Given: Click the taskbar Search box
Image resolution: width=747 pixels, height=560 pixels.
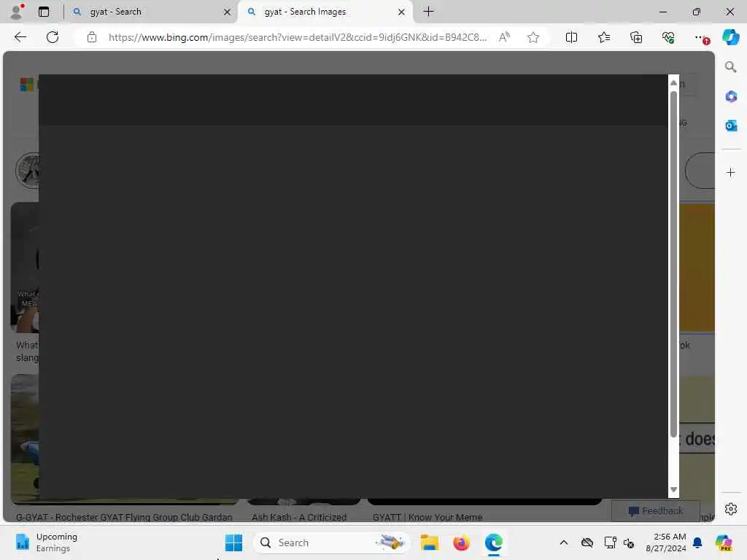Looking at the screenshot, I should (332, 542).
